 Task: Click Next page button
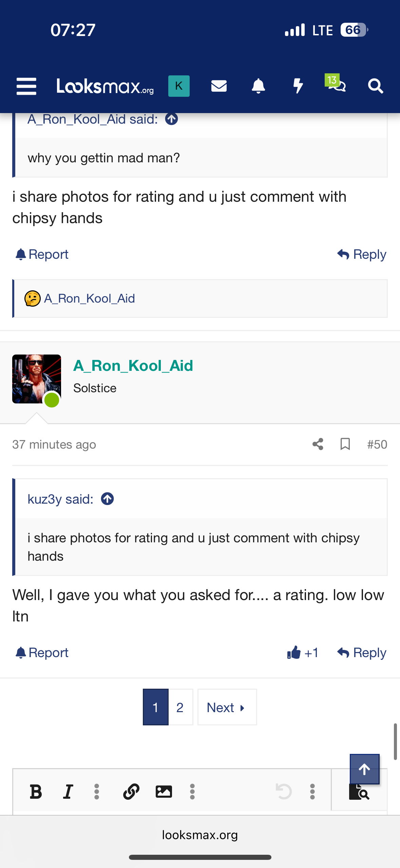tap(227, 707)
